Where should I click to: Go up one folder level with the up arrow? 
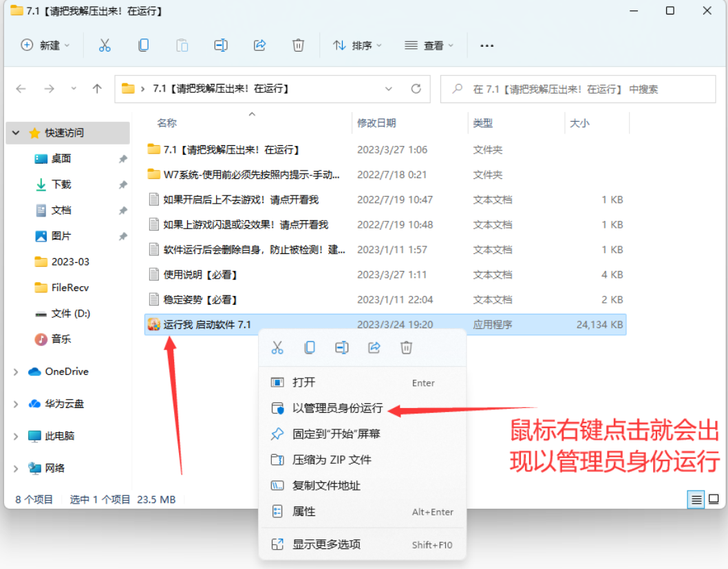pos(97,89)
